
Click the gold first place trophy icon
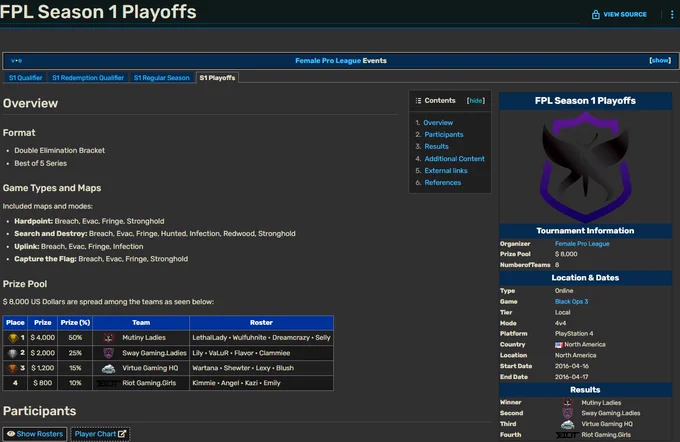[x=13, y=337]
